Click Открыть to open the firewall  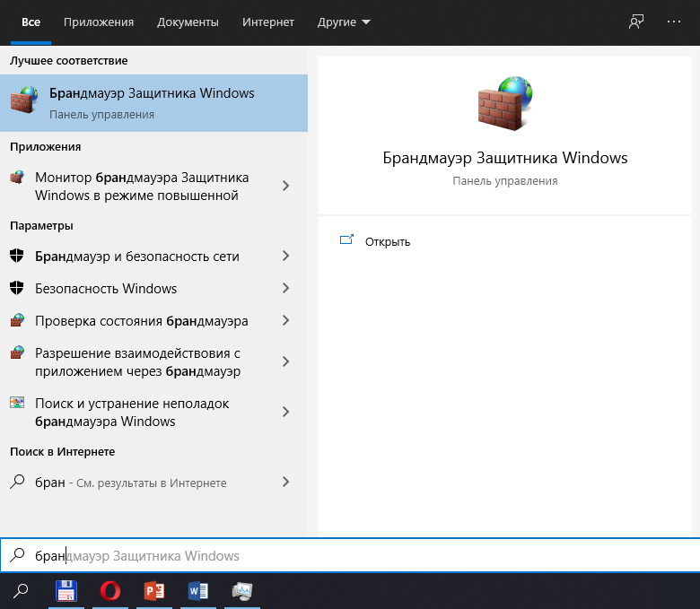(x=387, y=241)
